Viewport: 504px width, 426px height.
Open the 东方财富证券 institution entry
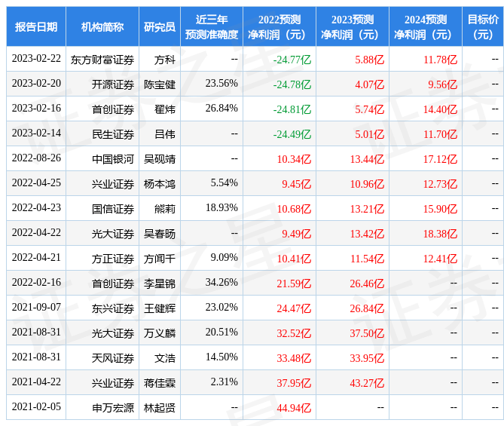pos(102,59)
